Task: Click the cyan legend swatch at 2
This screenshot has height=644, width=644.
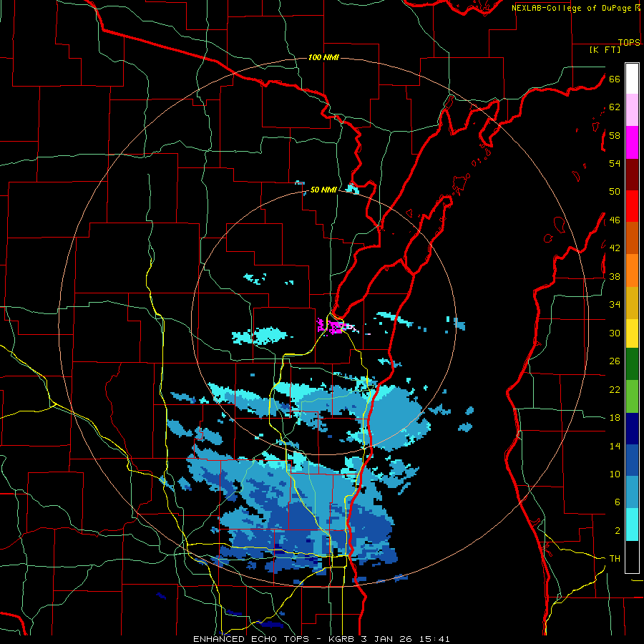Action: coord(632,525)
